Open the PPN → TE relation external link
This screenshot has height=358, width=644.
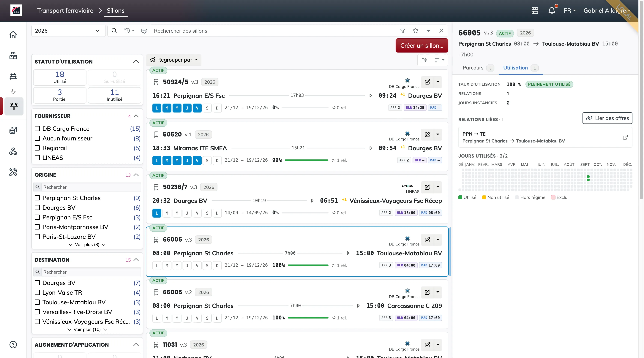click(x=625, y=137)
